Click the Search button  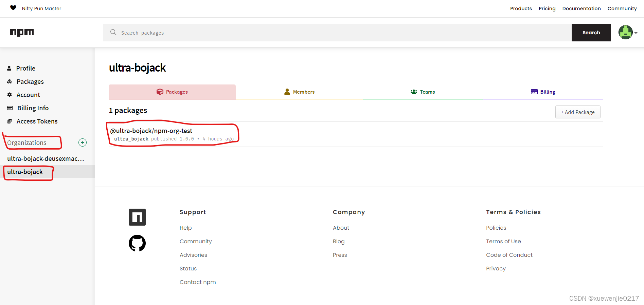pyautogui.click(x=591, y=33)
